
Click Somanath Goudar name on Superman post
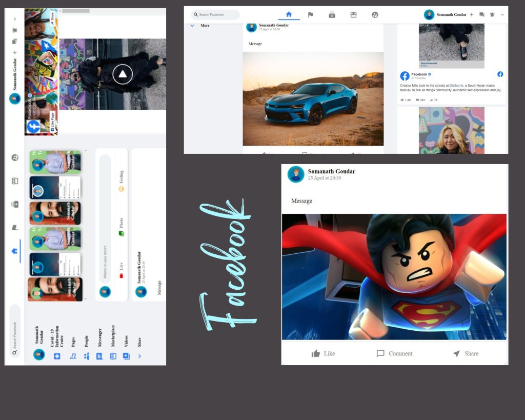tap(332, 171)
